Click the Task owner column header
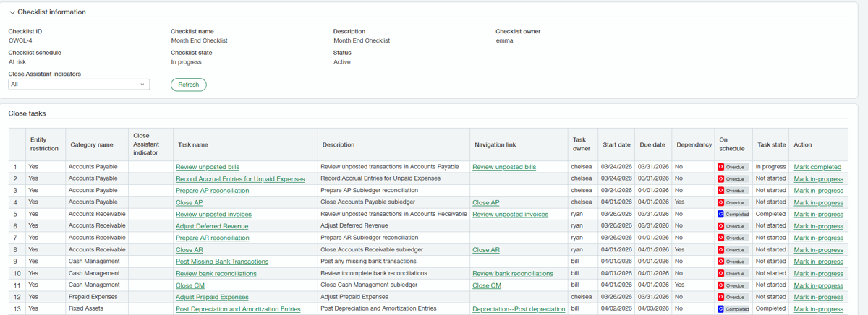This screenshot has width=868, height=315. (x=582, y=144)
